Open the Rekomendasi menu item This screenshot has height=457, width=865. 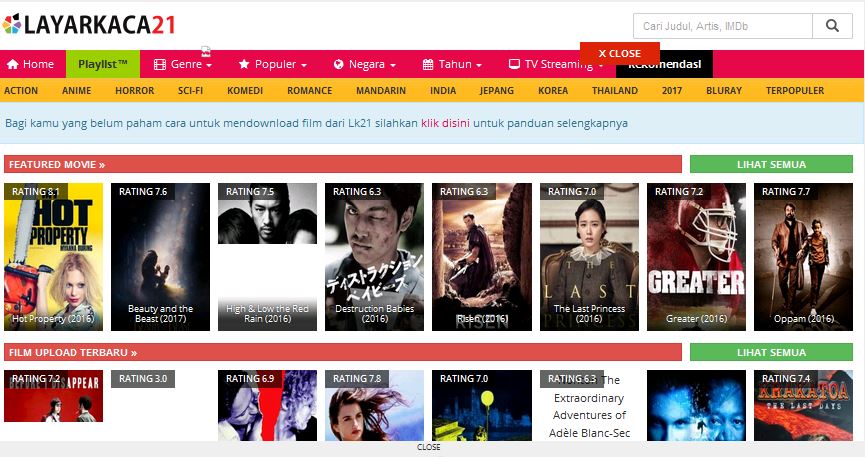(x=664, y=64)
